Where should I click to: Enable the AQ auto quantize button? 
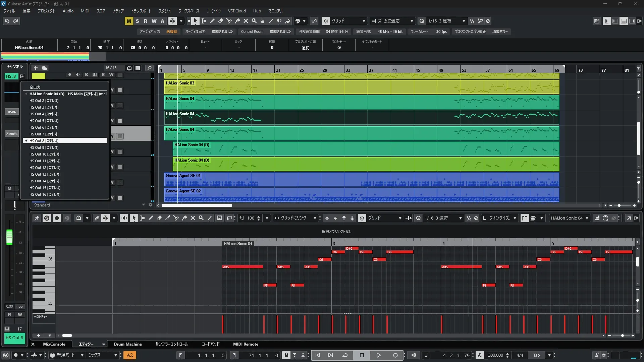pos(130,355)
